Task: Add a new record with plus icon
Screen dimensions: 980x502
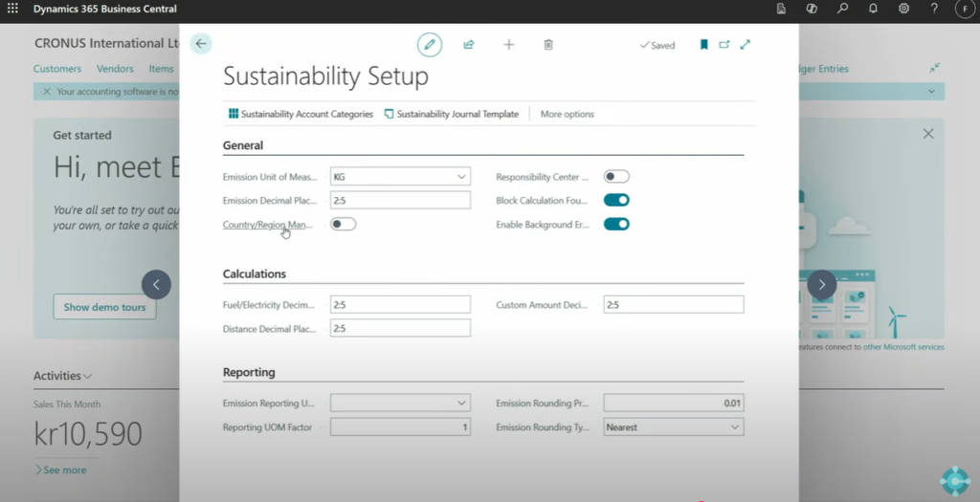Action: coord(509,44)
